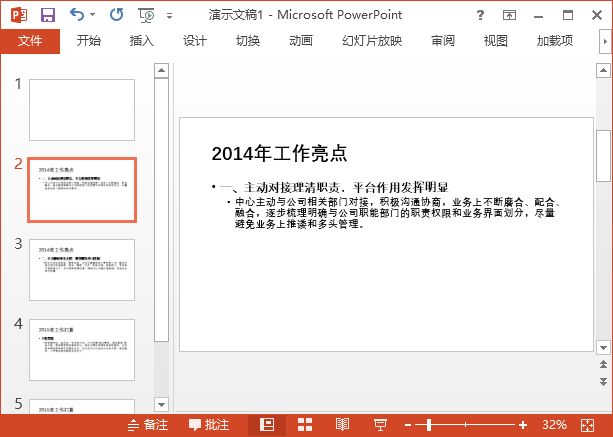Click body paragraph starting 中心主动与公司相关部门

pyautogui.click(x=397, y=213)
